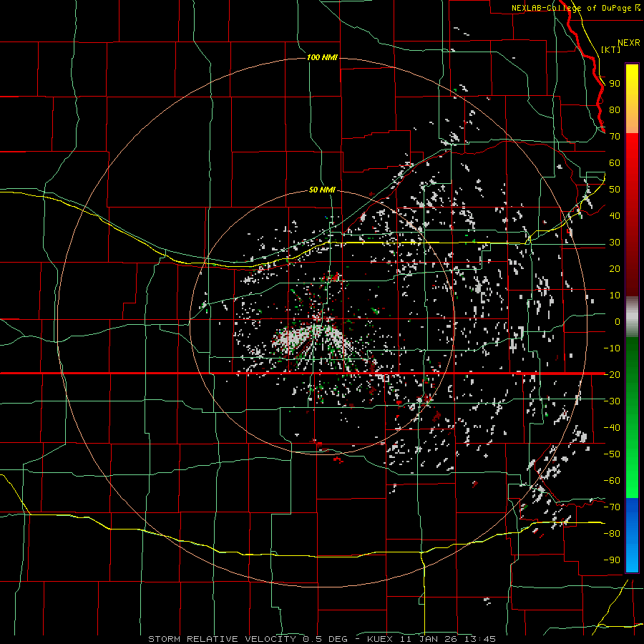Pick the red segment of the velocity color bar
This screenshot has height=644, width=644.
[632, 215]
